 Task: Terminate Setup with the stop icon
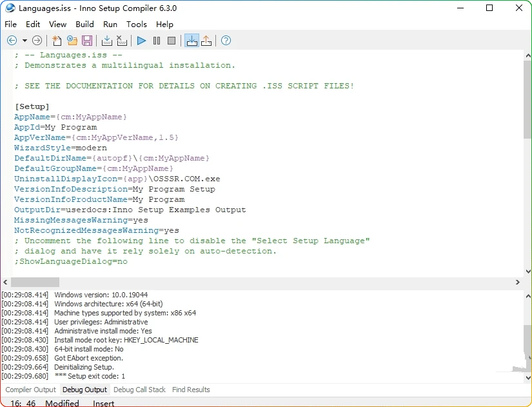tap(172, 41)
